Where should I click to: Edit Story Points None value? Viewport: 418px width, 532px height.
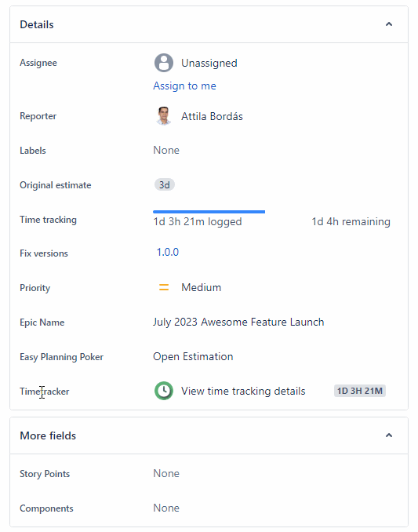(x=166, y=473)
